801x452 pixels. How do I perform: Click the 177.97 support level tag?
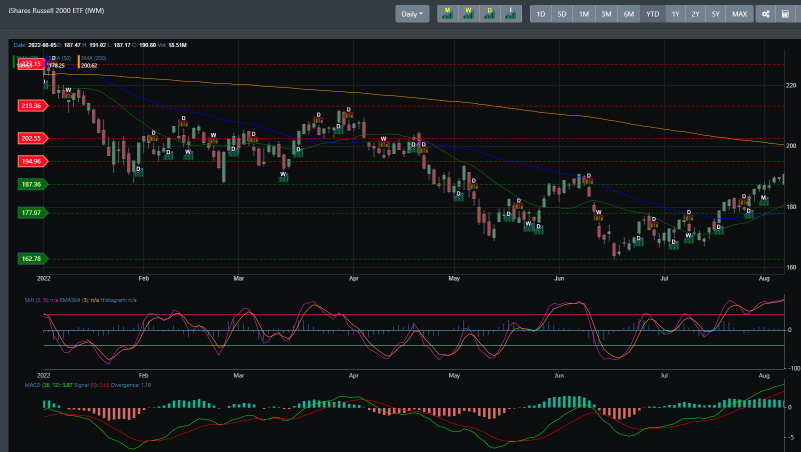coord(32,212)
